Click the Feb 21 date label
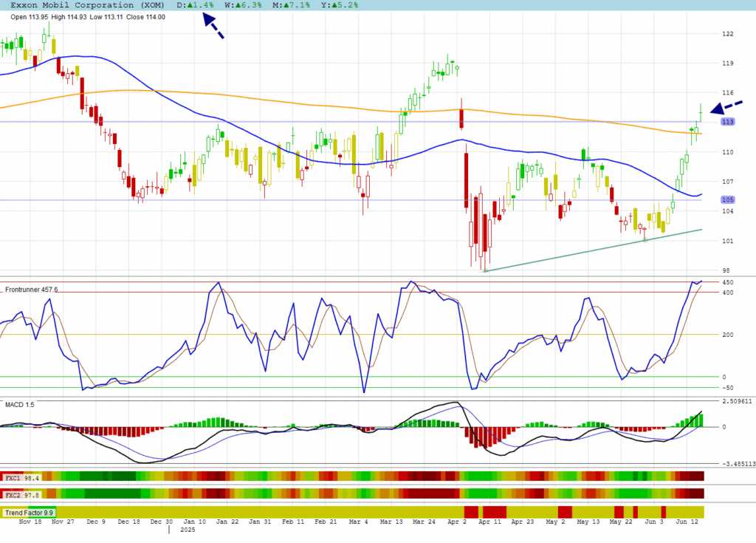 pos(326,522)
